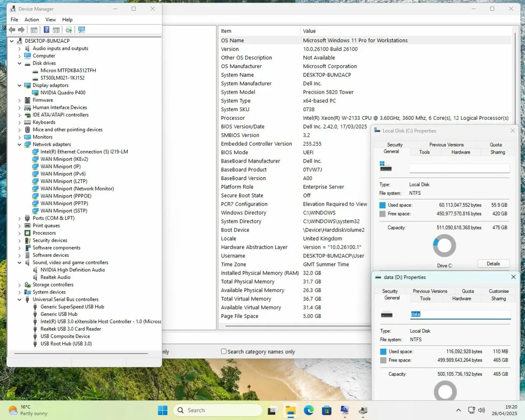Screen dimensions: 525x420
Task: Click the Micron MTFDKBA512TFH disk drive icon
Action: [x=35, y=70]
